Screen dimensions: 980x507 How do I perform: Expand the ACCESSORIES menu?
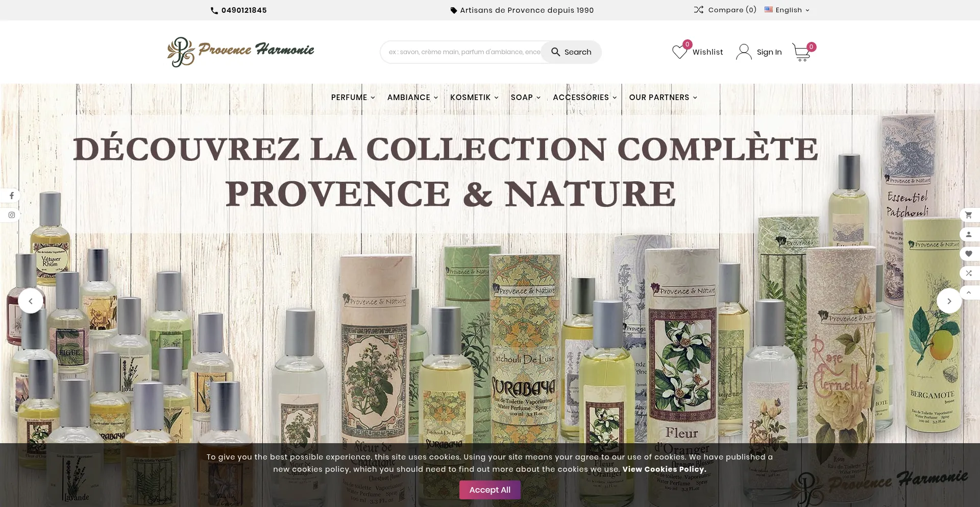(x=584, y=98)
